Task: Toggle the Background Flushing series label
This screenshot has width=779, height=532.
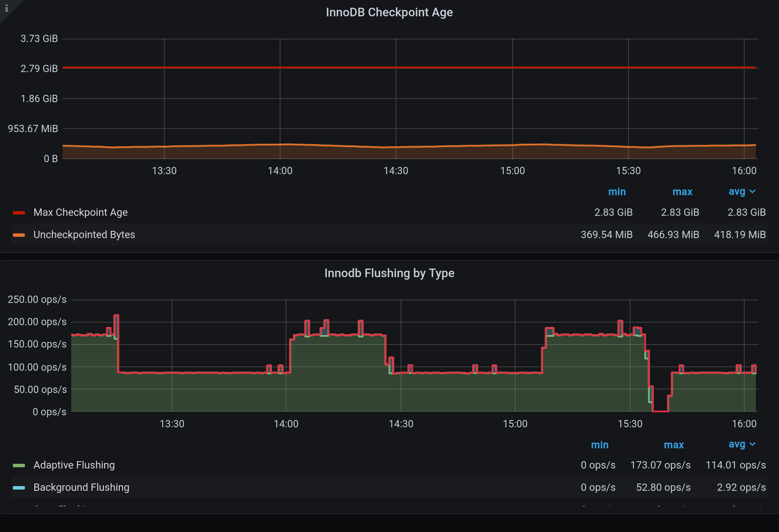Action: (x=81, y=487)
